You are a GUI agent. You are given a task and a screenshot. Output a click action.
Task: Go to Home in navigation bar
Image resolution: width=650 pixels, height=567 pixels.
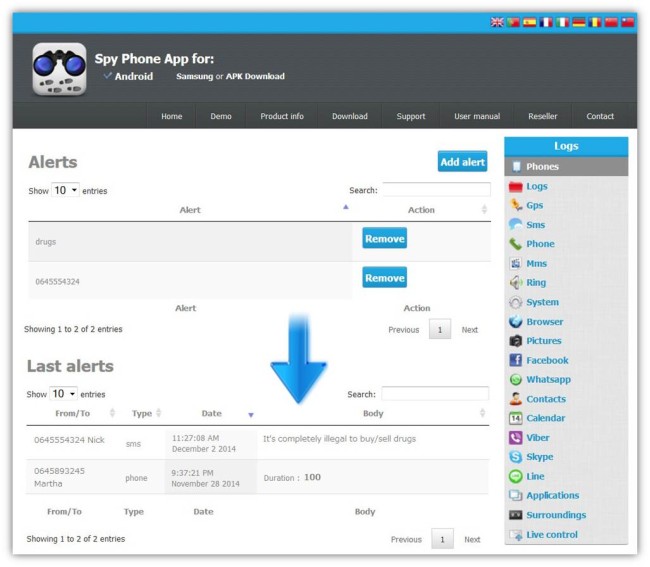172,116
